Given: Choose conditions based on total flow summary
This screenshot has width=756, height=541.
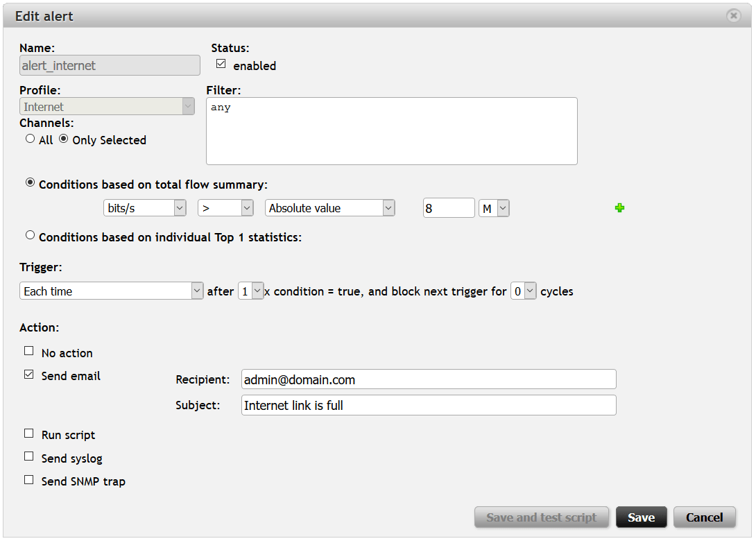Looking at the screenshot, I should (x=30, y=183).
